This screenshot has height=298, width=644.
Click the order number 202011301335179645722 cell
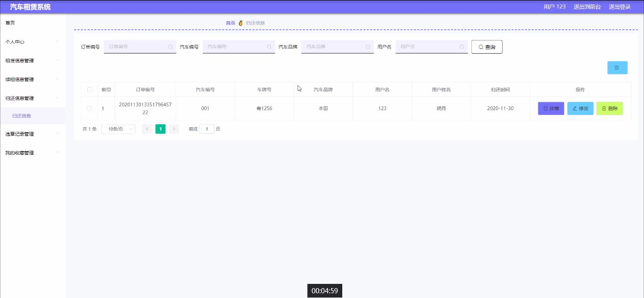(145, 108)
